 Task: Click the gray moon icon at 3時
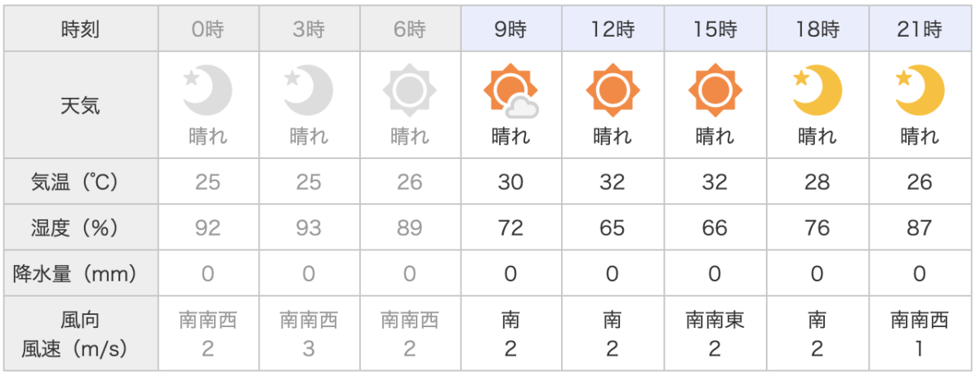pyautogui.click(x=309, y=90)
